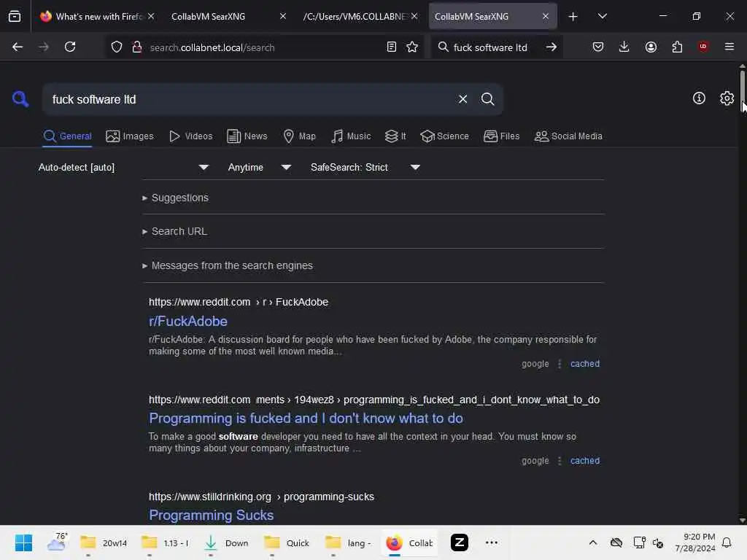Toggle reader view in address bar
Viewport: 747px width, 560px height.
(392, 47)
